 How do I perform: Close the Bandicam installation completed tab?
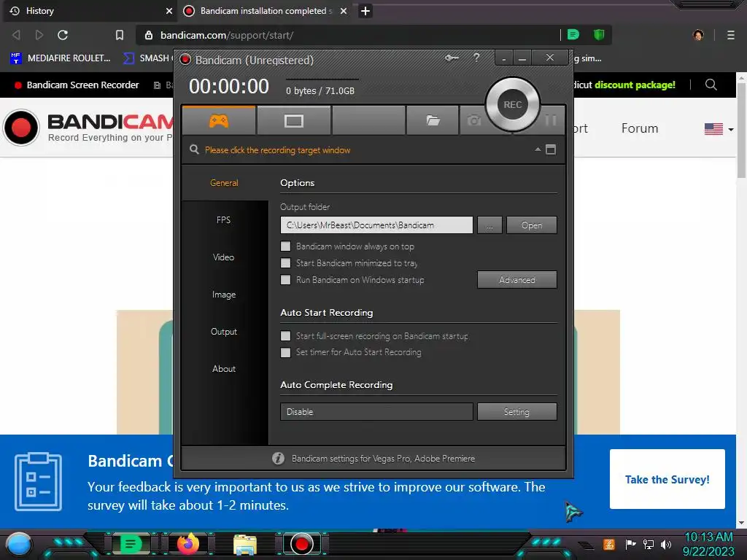[x=344, y=11]
